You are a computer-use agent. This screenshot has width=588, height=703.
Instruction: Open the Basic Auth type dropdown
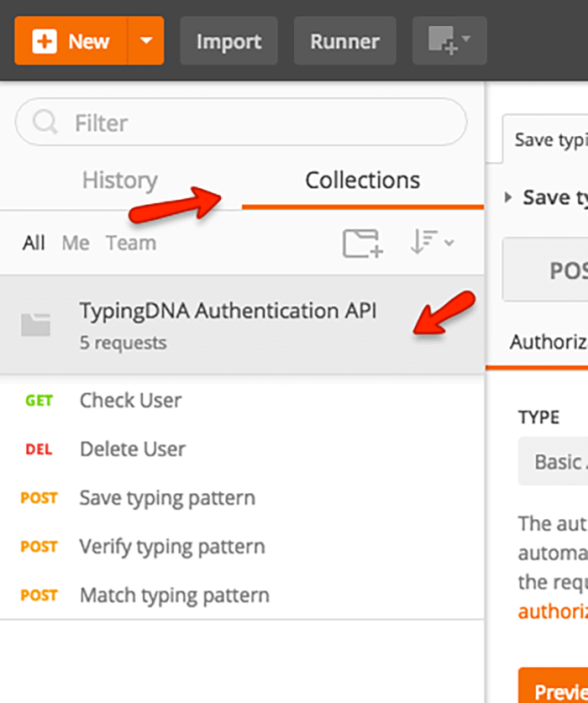(x=553, y=461)
